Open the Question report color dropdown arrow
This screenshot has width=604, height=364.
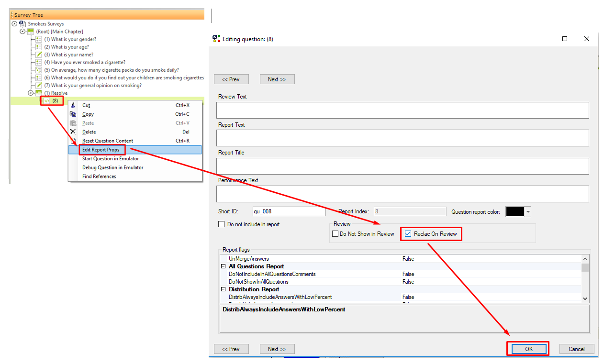[528, 211]
